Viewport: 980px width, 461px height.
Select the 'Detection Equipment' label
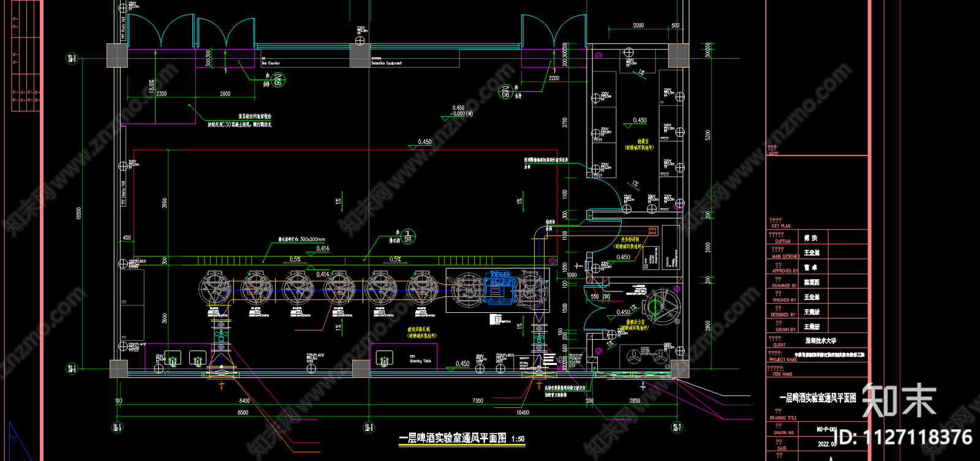(386, 63)
